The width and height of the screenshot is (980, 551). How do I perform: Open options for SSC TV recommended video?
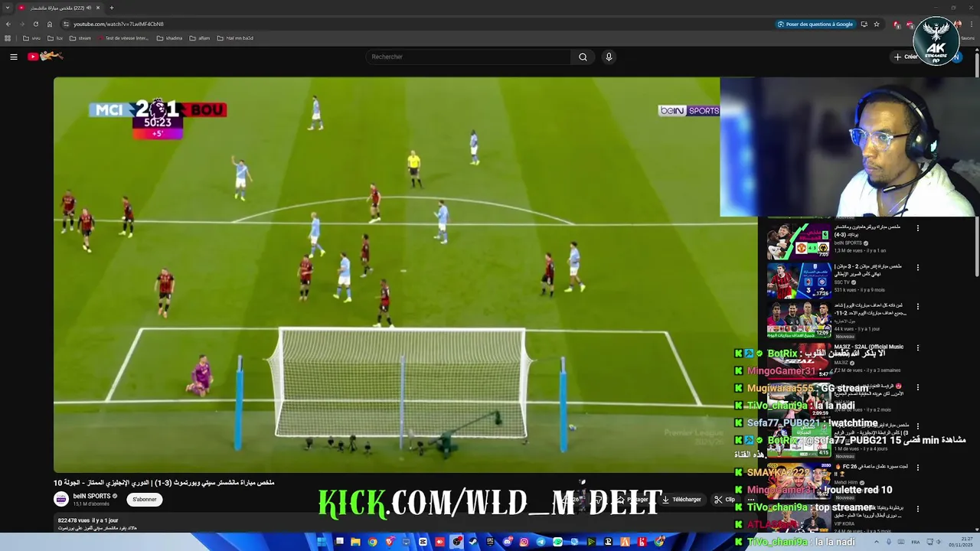(x=917, y=267)
